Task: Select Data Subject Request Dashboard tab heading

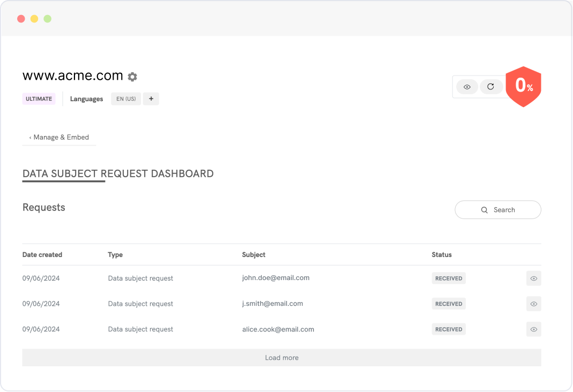Action: (x=118, y=174)
